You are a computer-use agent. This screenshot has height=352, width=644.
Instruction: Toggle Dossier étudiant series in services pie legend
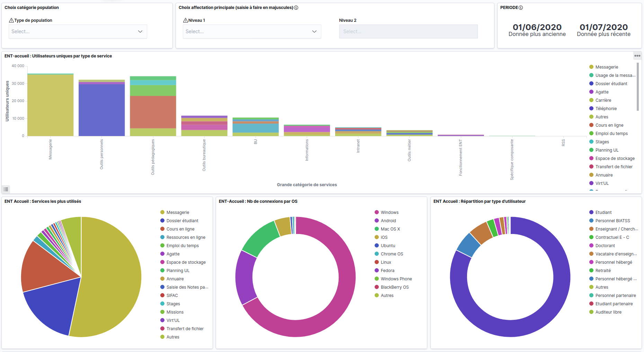pos(182,221)
